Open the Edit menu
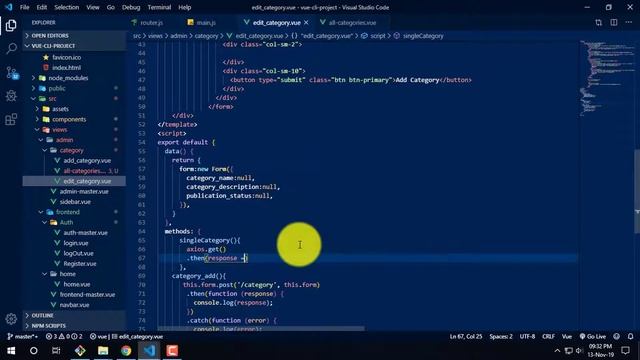Viewport: 640px width, 360px height. [42, 7]
